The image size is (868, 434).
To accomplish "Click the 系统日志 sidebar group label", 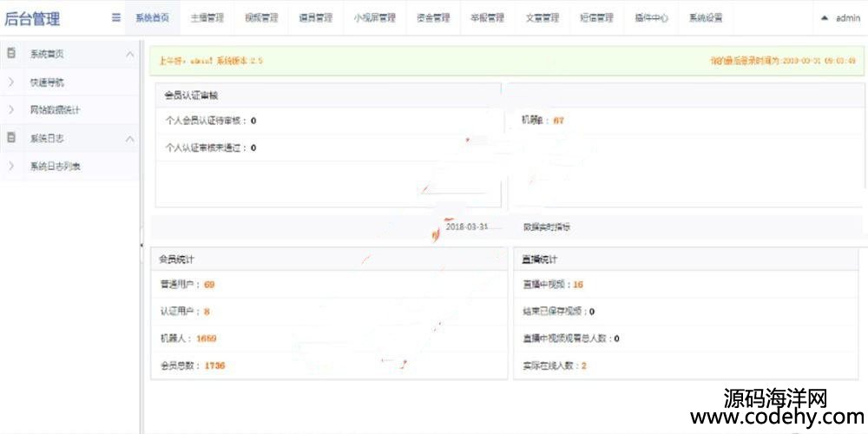I will coord(47,138).
